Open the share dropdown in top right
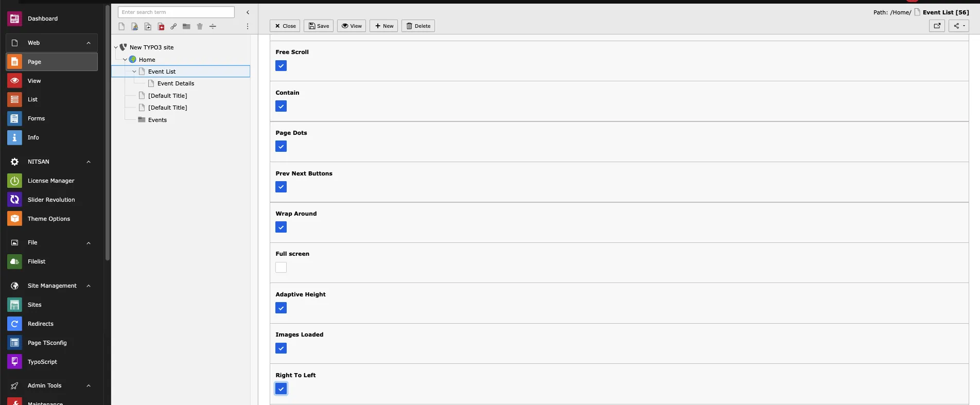 point(959,26)
